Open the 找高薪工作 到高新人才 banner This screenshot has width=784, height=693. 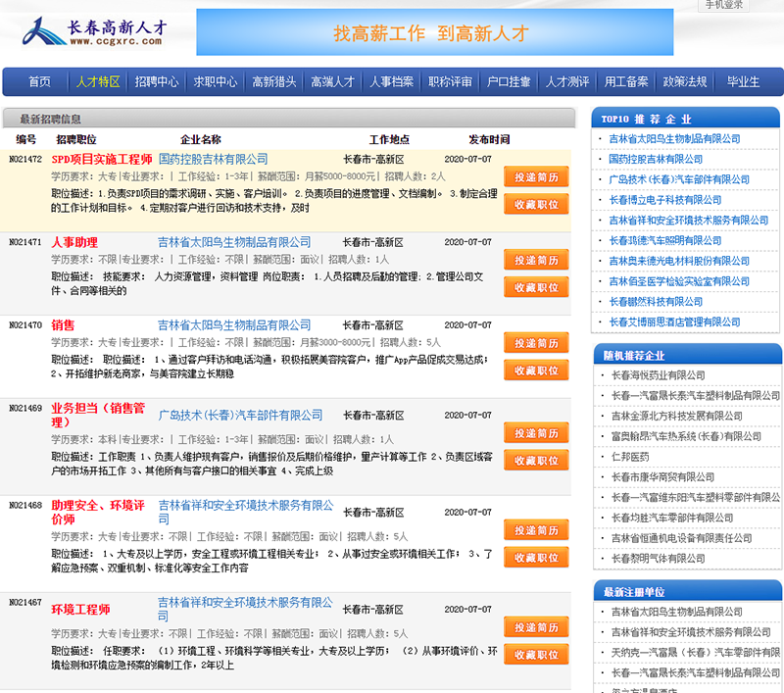coord(434,32)
